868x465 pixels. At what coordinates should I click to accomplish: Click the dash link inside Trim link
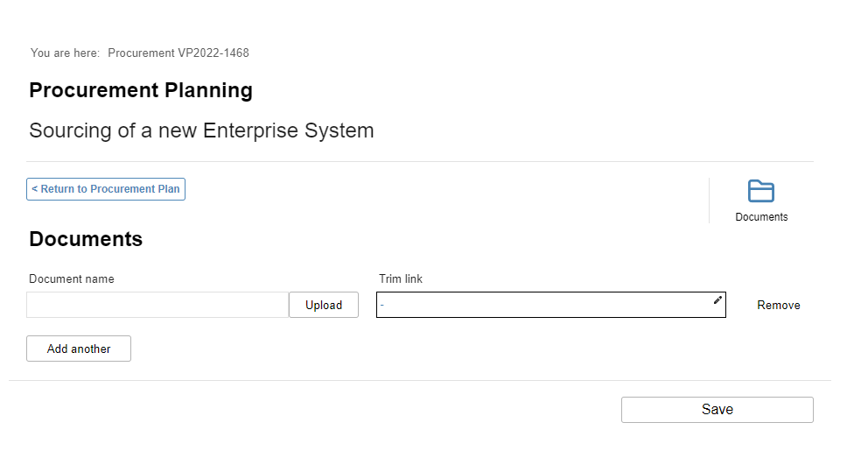[x=382, y=305]
